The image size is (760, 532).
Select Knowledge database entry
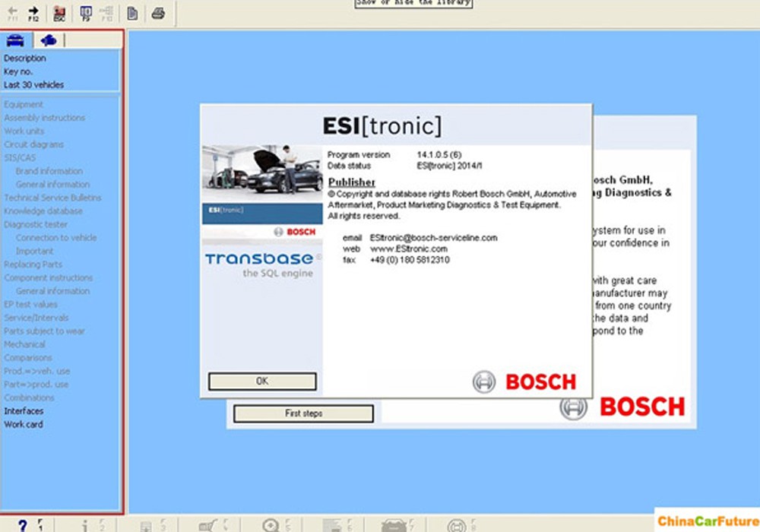tap(43, 211)
